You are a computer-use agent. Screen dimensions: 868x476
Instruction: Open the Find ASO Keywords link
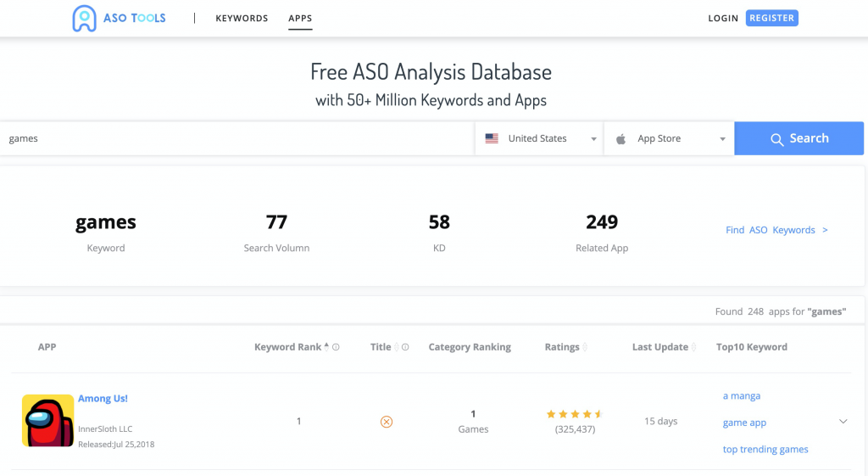[776, 230]
